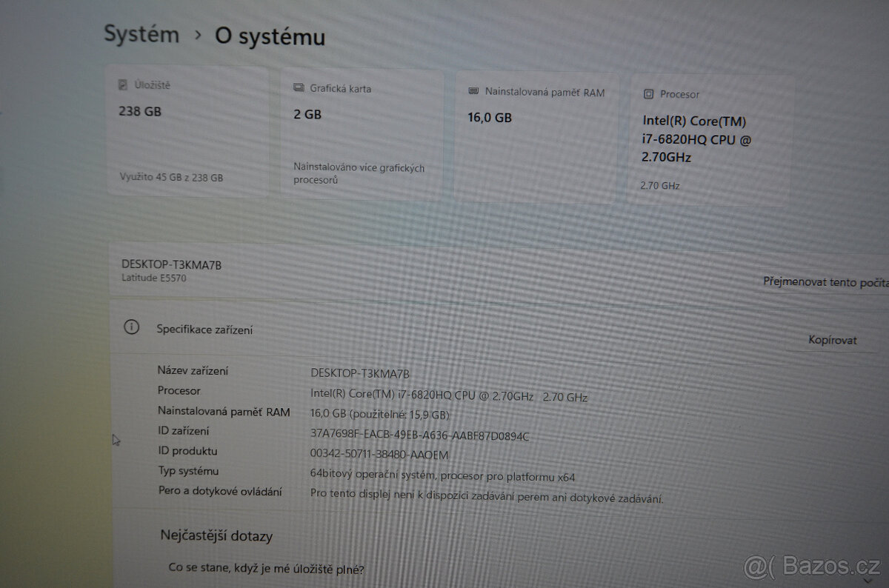Click the Úložiště storage icon
This screenshot has height=588, width=889.
click(x=121, y=84)
